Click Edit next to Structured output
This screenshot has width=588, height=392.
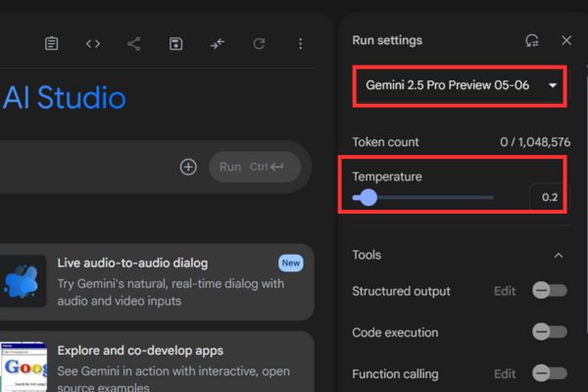pyautogui.click(x=505, y=291)
